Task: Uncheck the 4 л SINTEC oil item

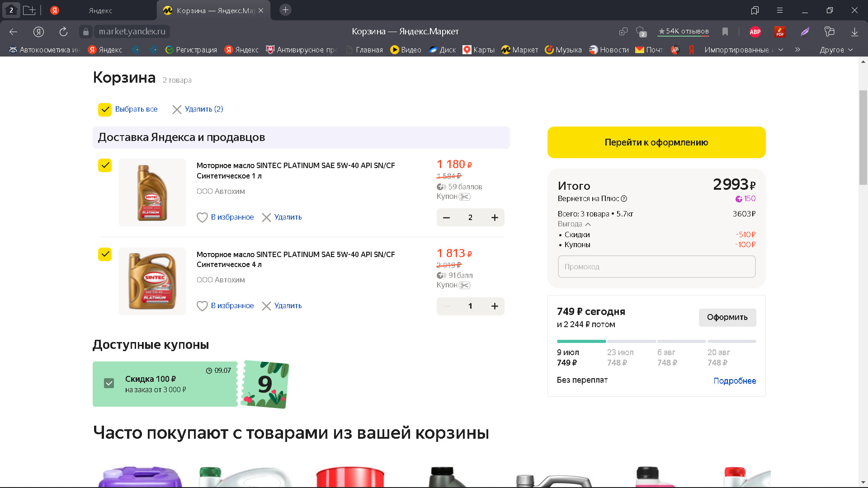Action: (105, 254)
